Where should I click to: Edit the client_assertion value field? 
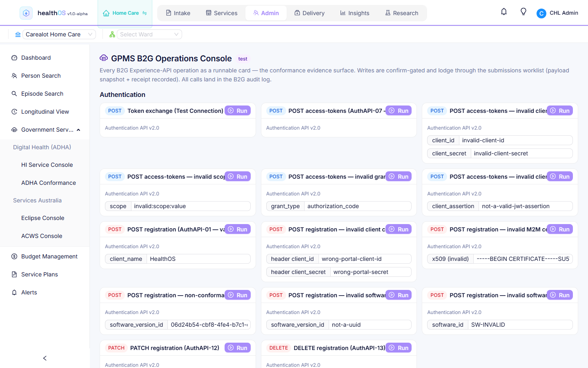526,206
